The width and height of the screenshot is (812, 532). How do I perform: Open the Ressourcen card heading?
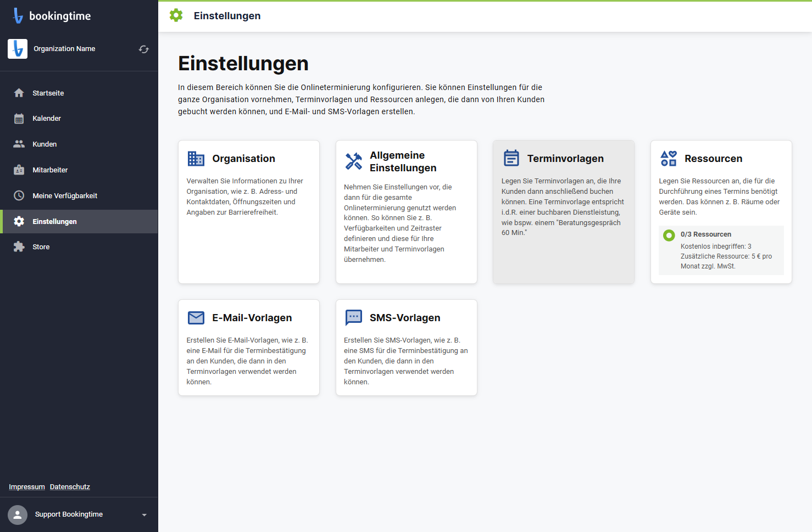pyautogui.click(x=713, y=159)
